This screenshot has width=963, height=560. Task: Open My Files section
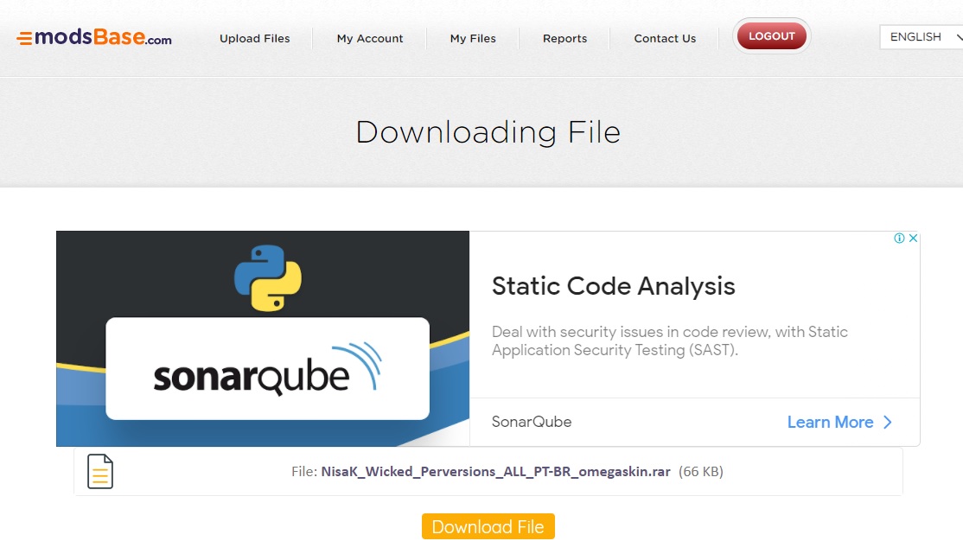[473, 38]
